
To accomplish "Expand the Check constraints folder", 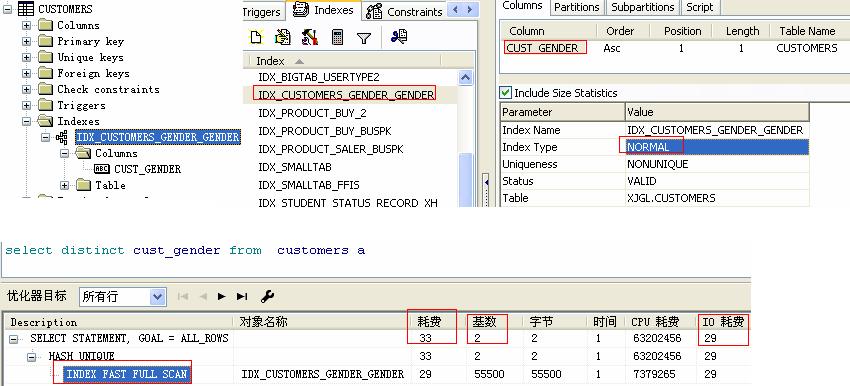I will (26, 89).
